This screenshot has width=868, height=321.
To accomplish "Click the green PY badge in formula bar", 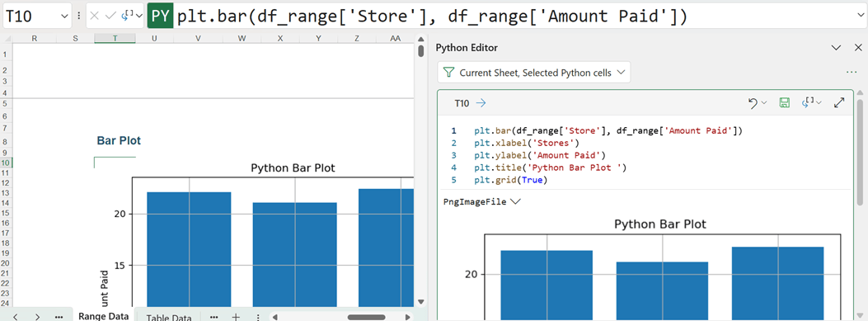I will point(161,17).
